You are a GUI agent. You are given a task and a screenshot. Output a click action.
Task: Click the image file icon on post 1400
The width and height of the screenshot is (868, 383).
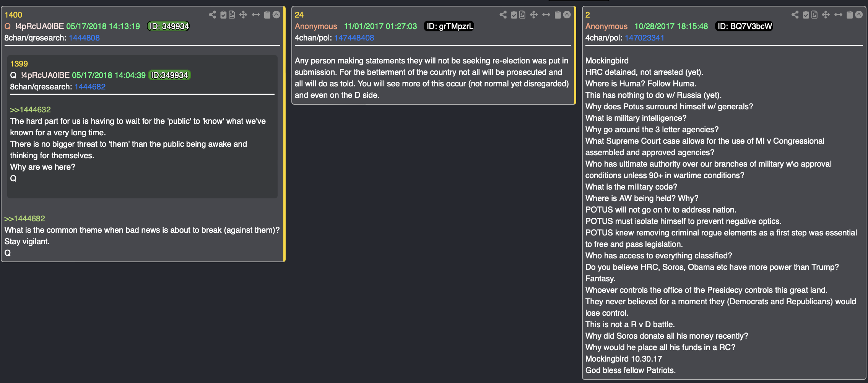tap(232, 15)
